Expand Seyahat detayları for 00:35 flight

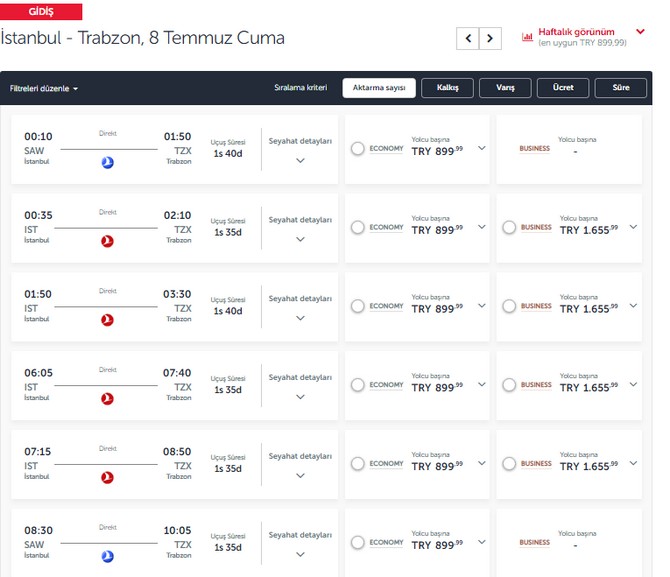(x=300, y=239)
